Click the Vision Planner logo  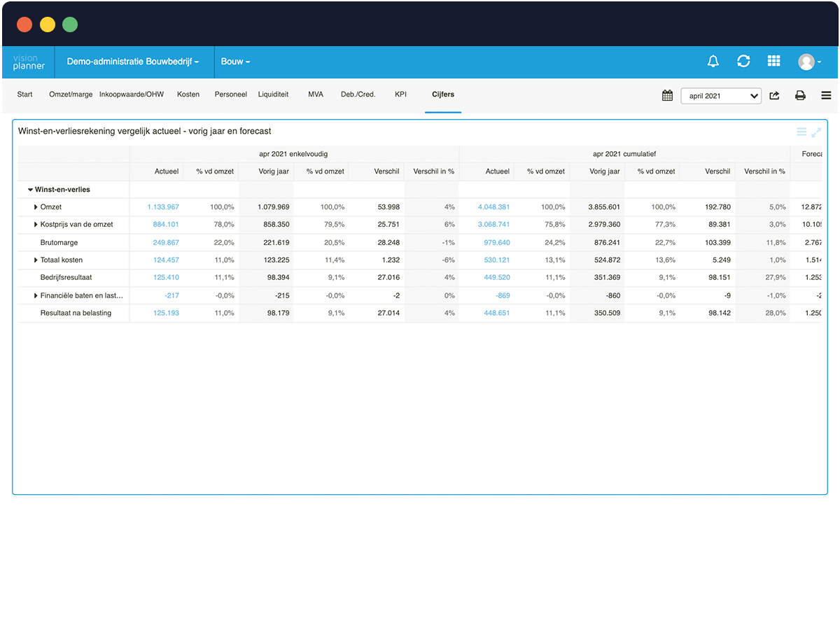29,62
